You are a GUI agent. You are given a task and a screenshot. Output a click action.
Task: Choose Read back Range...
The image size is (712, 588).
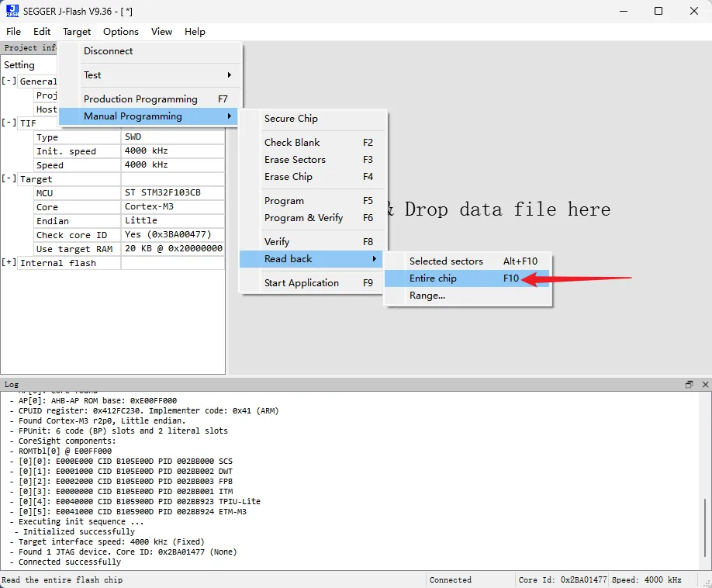click(467, 296)
